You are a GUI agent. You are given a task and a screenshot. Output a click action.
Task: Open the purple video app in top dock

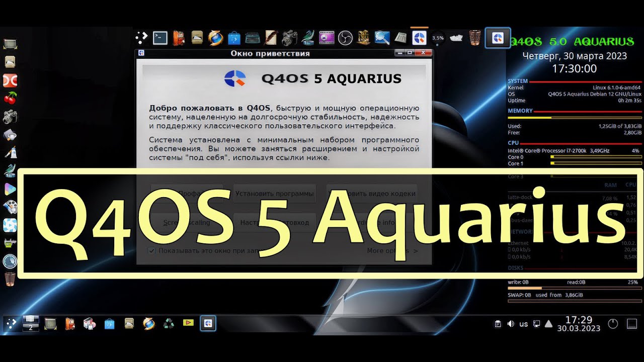tap(327, 38)
